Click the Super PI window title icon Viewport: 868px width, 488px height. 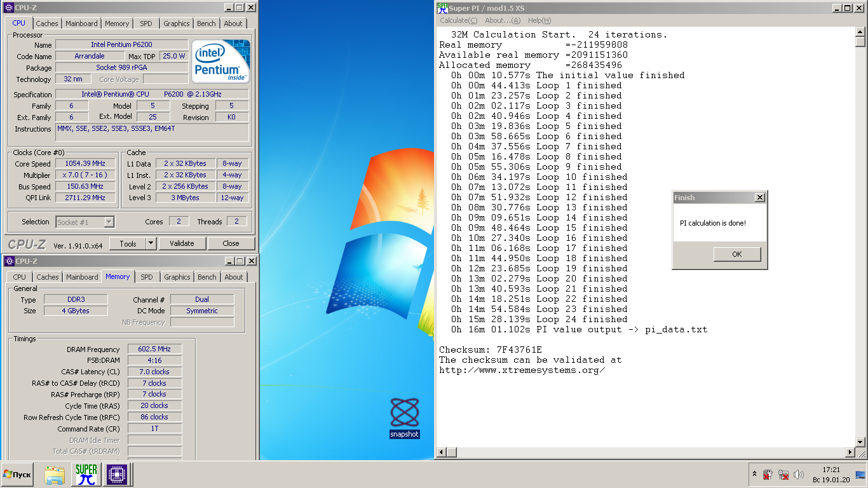click(442, 8)
